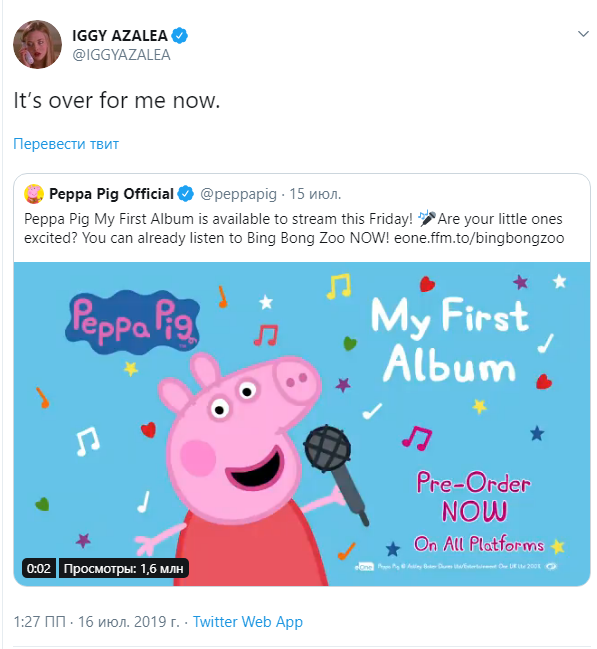Viewport: 597px width, 649px height.
Task: Click the Peppa Pig logo in video
Action: click(132, 322)
